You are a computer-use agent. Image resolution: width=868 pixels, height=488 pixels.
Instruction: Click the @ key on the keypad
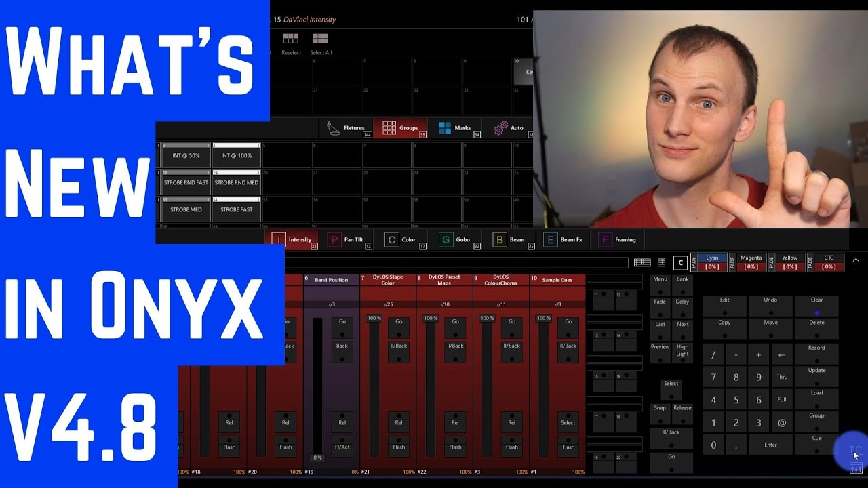click(x=782, y=423)
